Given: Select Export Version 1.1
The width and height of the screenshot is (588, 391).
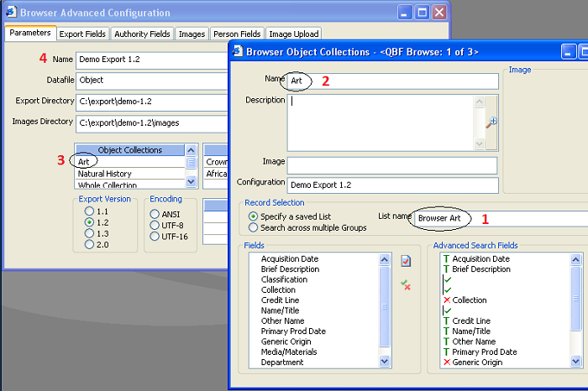Looking at the screenshot, I should [89, 211].
